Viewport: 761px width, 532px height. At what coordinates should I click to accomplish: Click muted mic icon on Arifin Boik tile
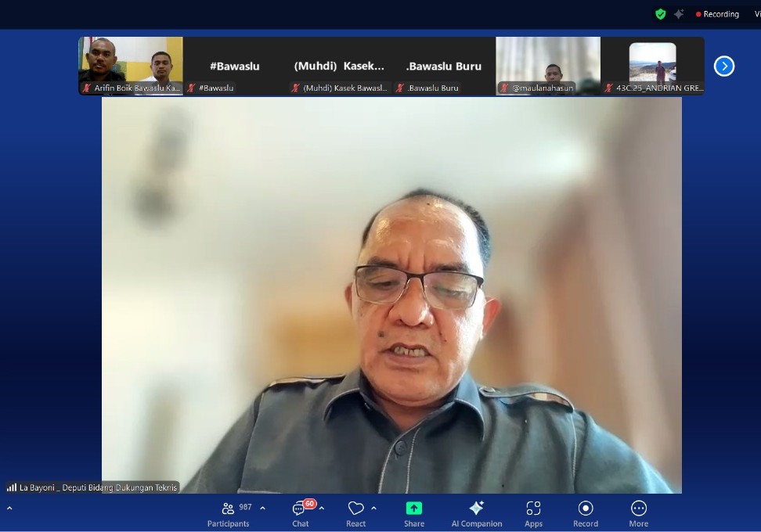(87, 88)
